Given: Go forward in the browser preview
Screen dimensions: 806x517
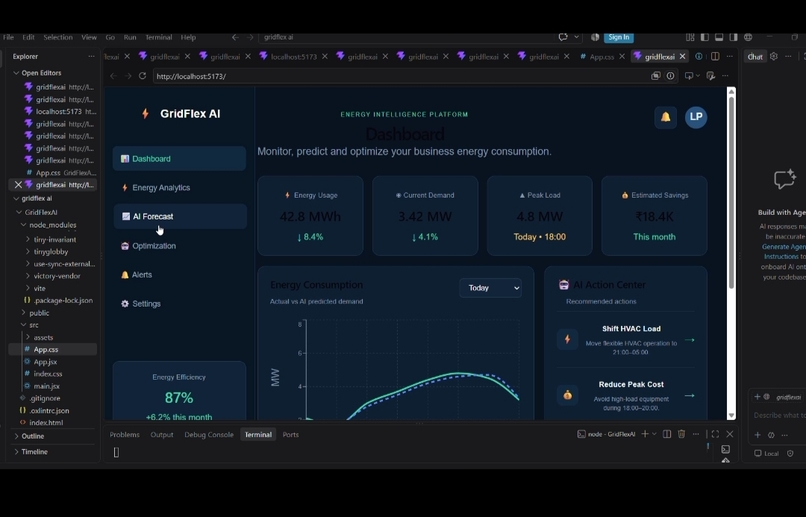Looking at the screenshot, I should (127, 76).
